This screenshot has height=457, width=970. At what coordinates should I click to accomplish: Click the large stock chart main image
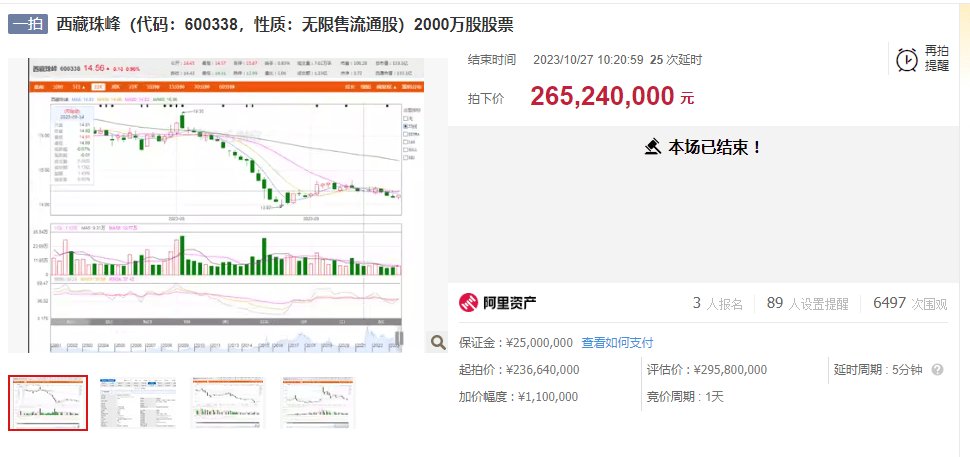tap(228, 205)
